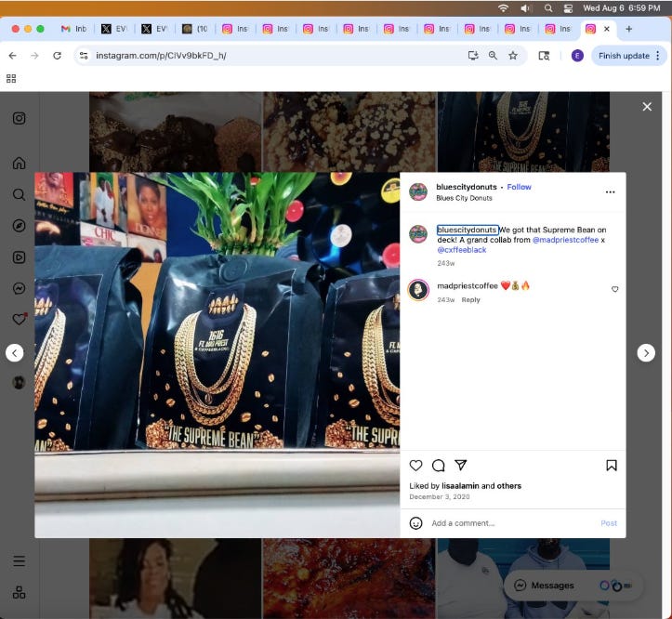Open Messenger icon in left sidebar
This screenshot has width=672, height=619.
(19, 288)
